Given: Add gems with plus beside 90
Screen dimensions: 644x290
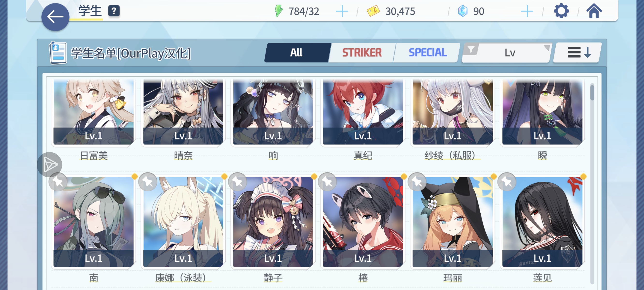Looking at the screenshot, I should point(527,12).
